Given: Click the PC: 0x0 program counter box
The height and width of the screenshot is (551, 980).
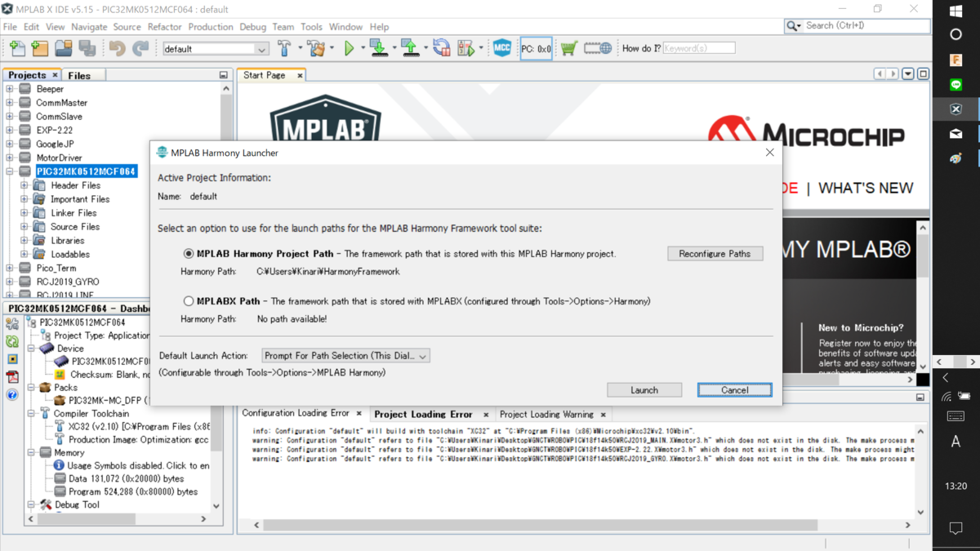Looking at the screenshot, I should 536,49.
